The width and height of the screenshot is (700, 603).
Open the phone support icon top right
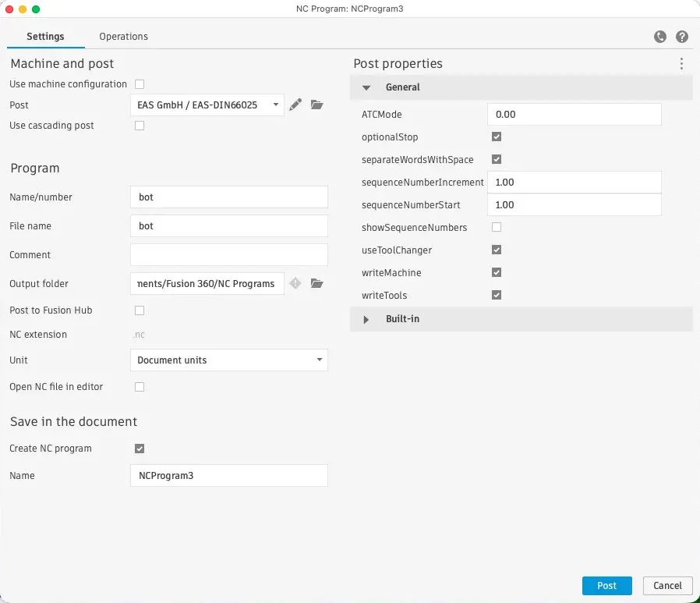coord(659,37)
